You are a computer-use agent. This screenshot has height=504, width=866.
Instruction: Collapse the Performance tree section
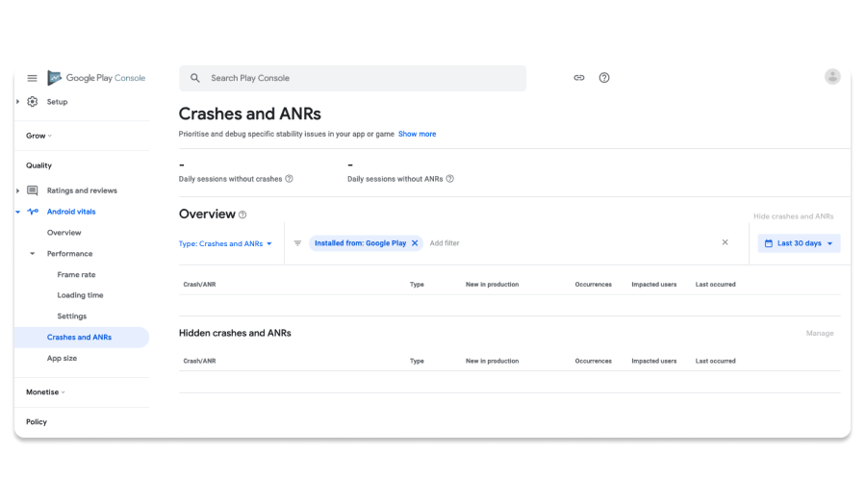pos(33,254)
